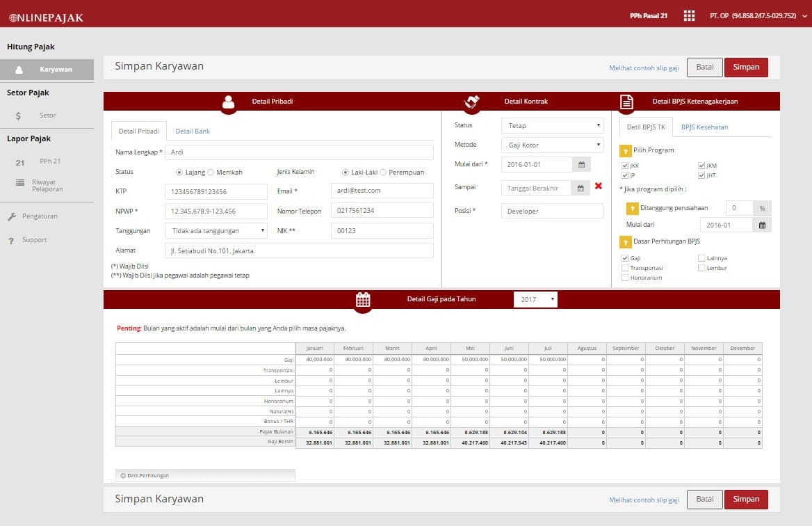Clear the Sampai date with red X
This screenshot has height=526, width=812.
click(599, 186)
